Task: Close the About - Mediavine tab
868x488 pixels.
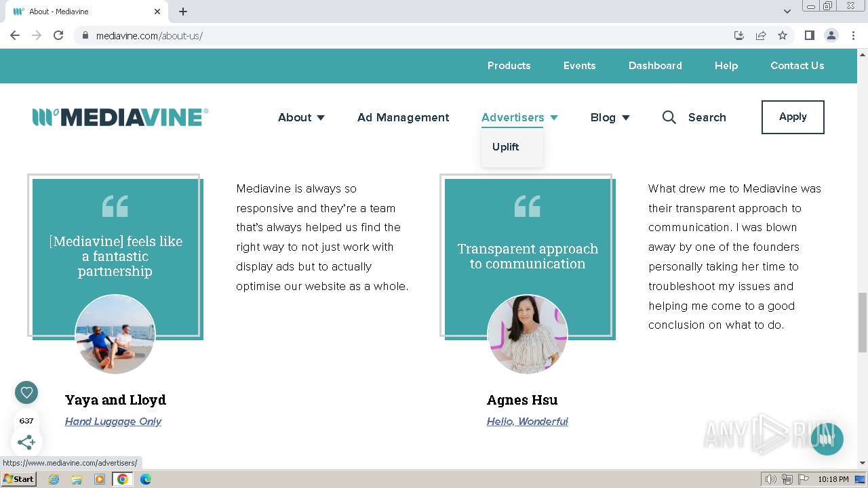Action: pos(157,12)
